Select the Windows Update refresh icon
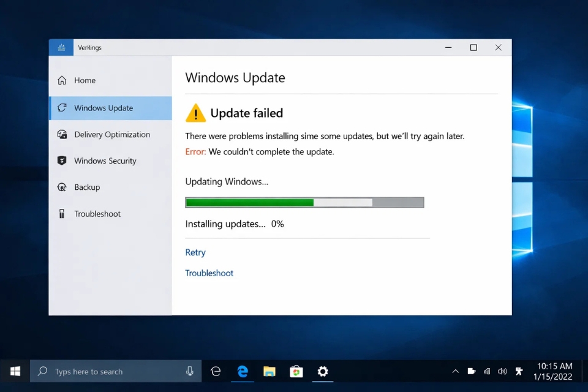 pyautogui.click(x=62, y=108)
